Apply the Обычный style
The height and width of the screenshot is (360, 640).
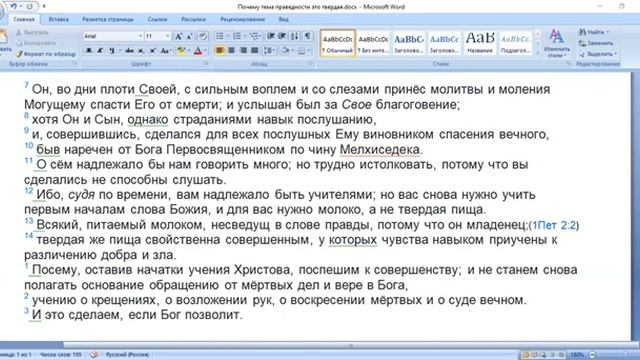pyautogui.click(x=338, y=43)
